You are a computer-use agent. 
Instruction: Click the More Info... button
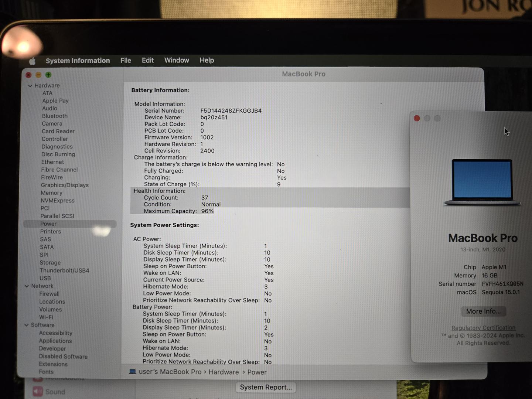[483, 311]
